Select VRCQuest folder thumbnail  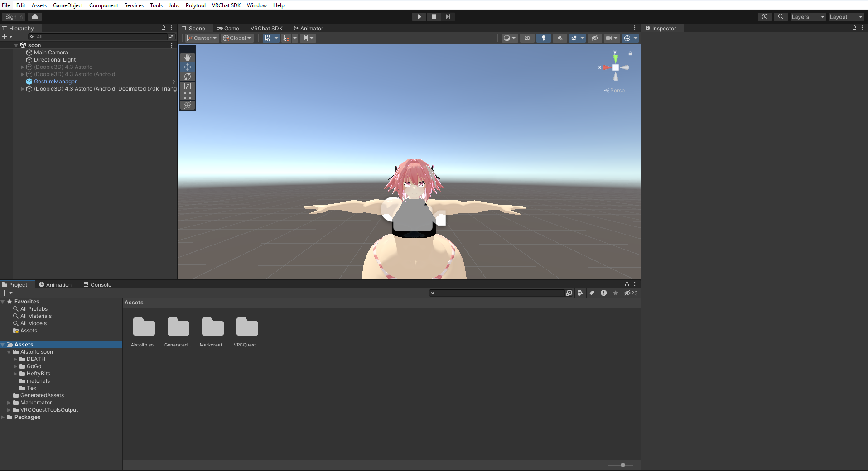(247, 327)
